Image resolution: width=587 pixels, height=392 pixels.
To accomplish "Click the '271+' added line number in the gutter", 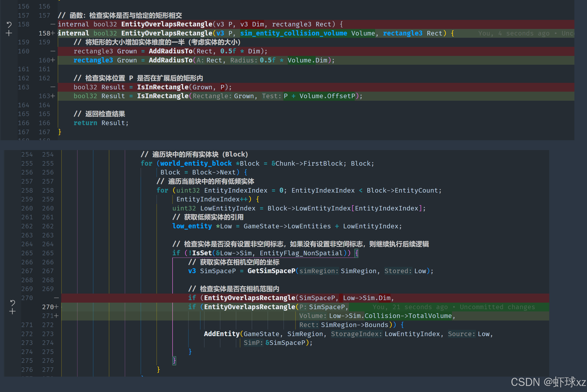I will coord(50,316).
